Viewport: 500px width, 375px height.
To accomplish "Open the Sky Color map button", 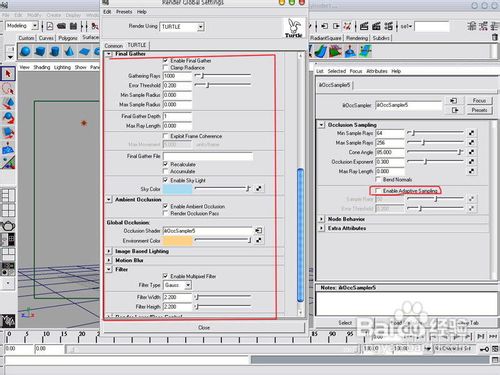I will pos(259,189).
